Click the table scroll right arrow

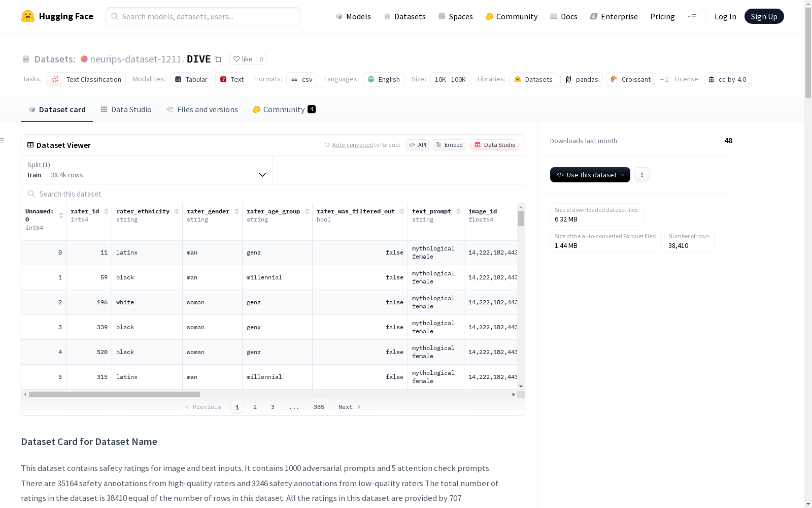coord(513,394)
